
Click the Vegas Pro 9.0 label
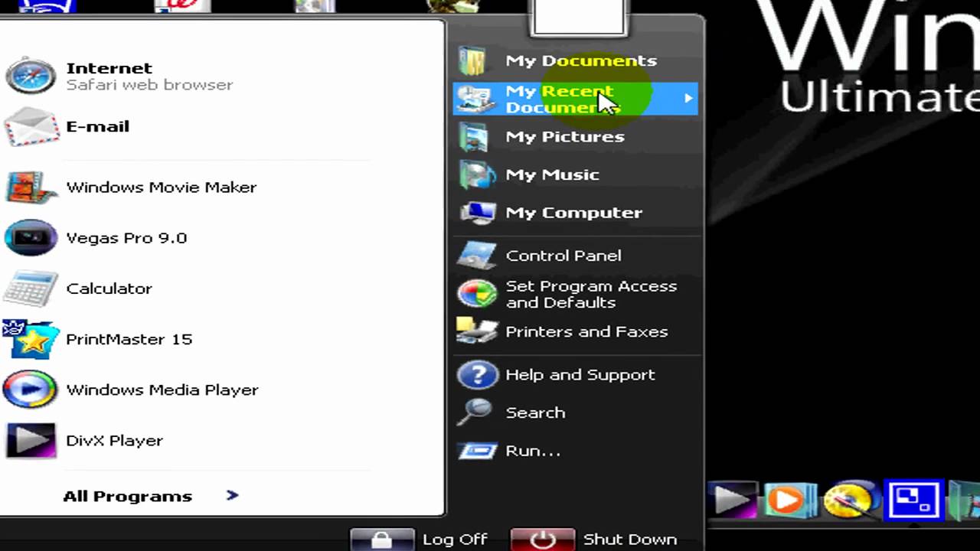[x=126, y=238]
